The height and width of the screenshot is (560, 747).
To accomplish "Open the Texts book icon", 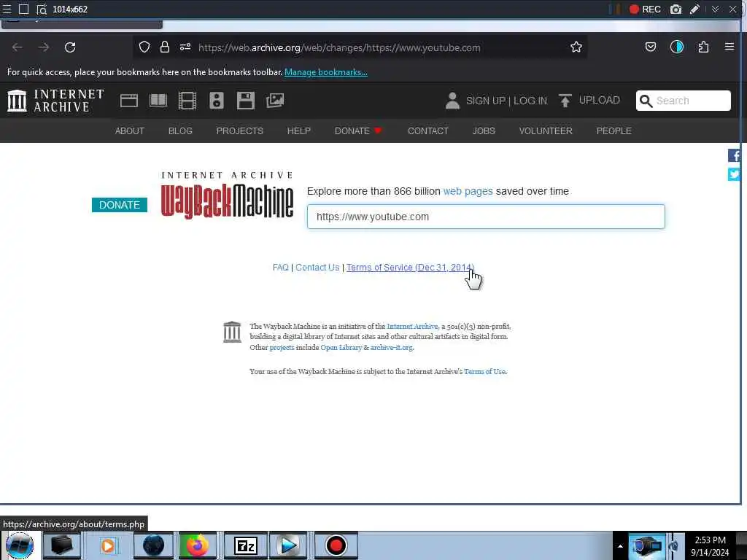I will pyautogui.click(x=158, y=101).
